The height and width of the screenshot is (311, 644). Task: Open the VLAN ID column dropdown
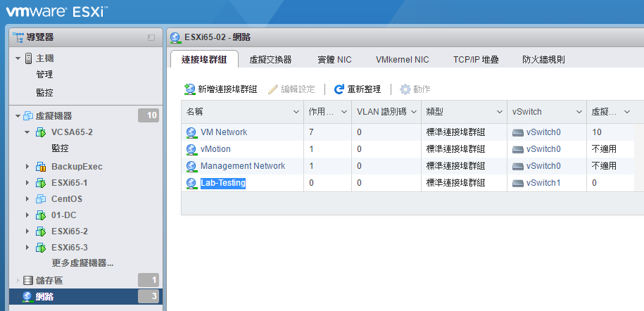[x=414, y=112]
